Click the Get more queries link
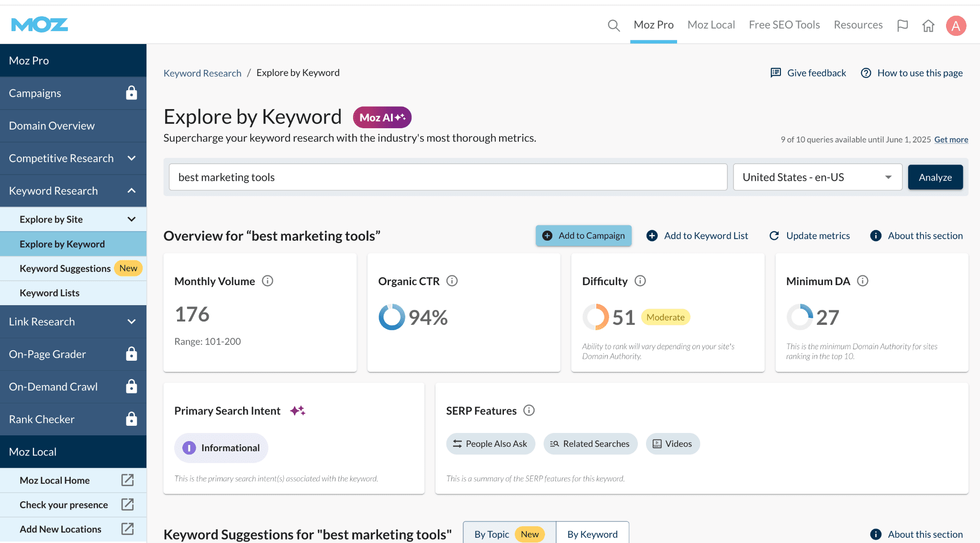This screenshot has width=980, height=543. coord(951,140)
